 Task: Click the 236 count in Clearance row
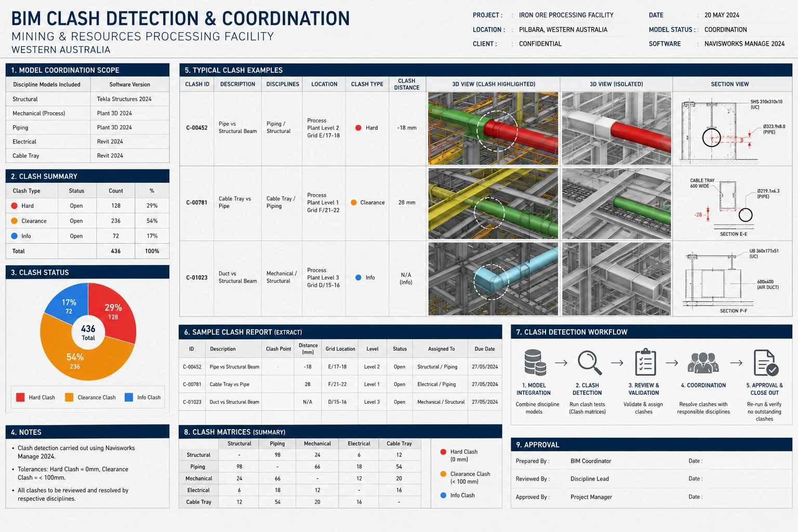[x=116, y=221]
